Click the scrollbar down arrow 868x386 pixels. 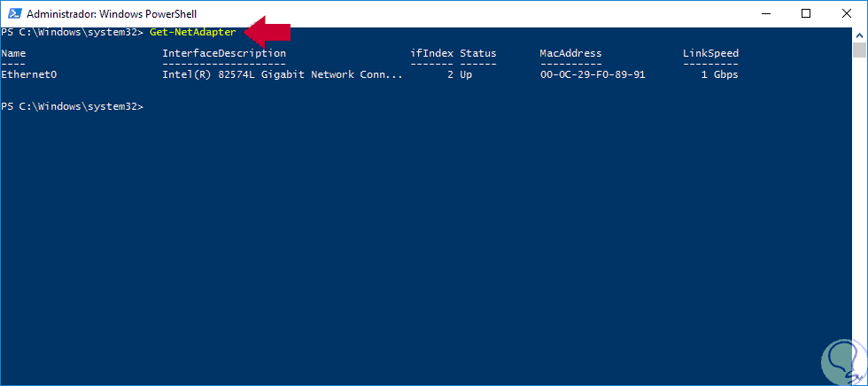(859, 378)
